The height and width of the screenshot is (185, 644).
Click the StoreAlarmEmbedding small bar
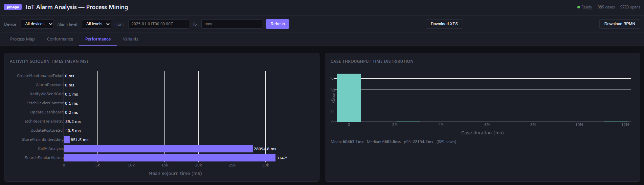click(x=67, y=139)
